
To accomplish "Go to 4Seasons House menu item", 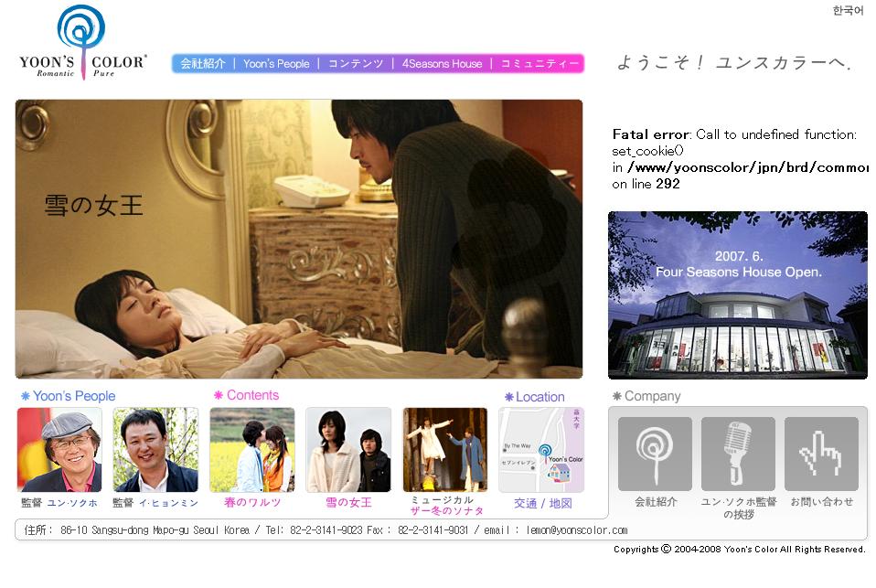I will (442, 64).
